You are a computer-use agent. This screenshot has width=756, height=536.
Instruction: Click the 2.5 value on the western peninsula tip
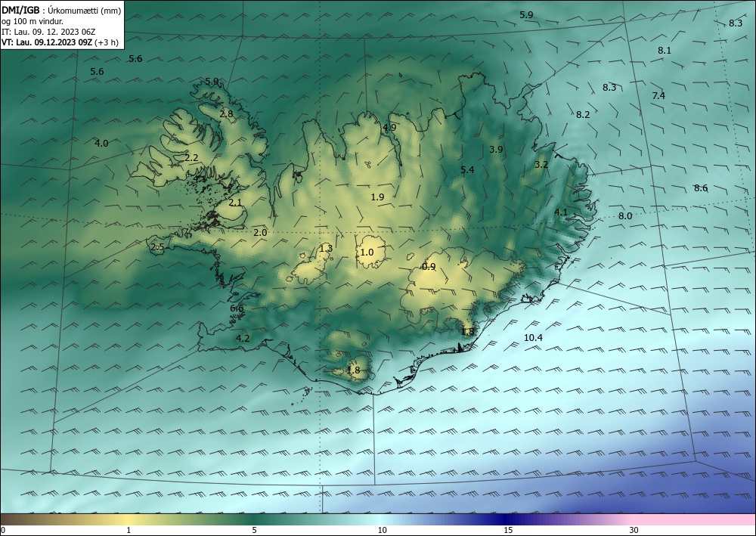click(x=158, y=247)
